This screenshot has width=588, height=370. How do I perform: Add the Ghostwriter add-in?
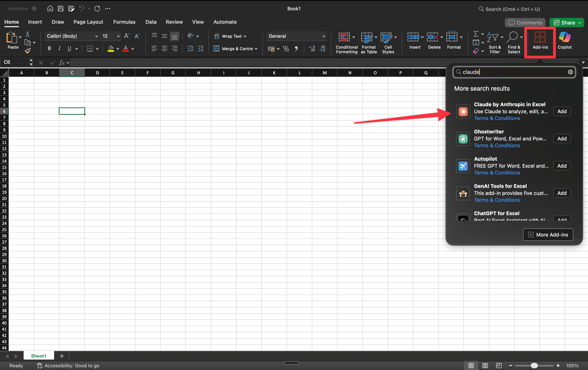562,139
